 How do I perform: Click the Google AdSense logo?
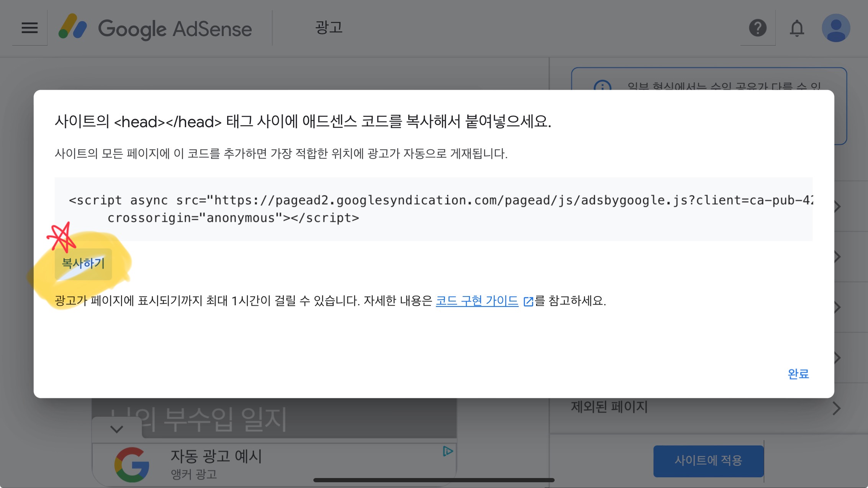click(x=155, y=28)
